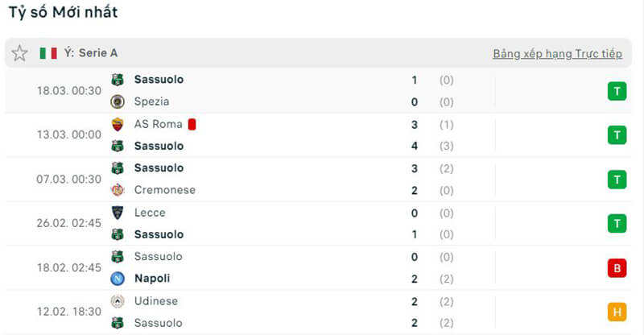Click the Udinese club crest
The width and height of the screenshot is (644, 335).
(118, 301)
